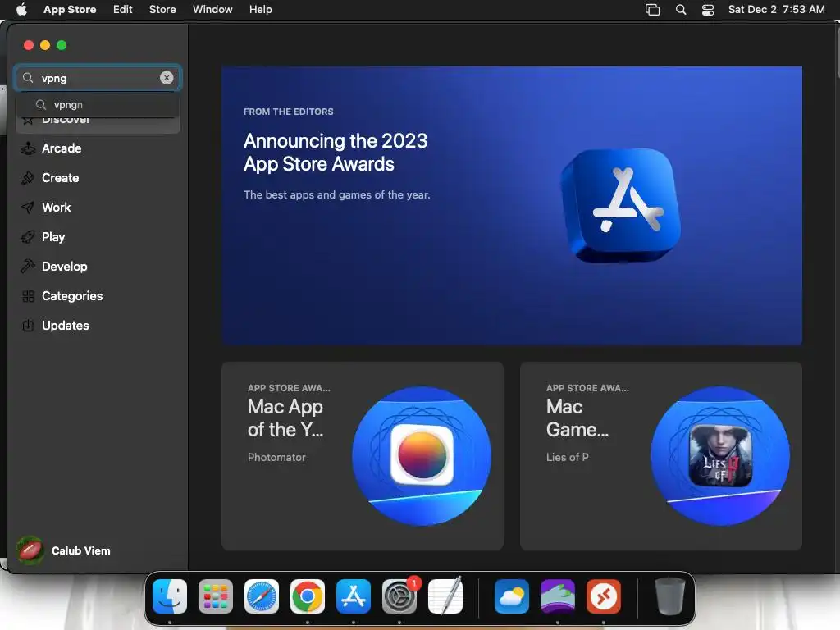Select the vpngn search suggestion
This screenshot has width=840, height=630.
[x=98, y=104]
